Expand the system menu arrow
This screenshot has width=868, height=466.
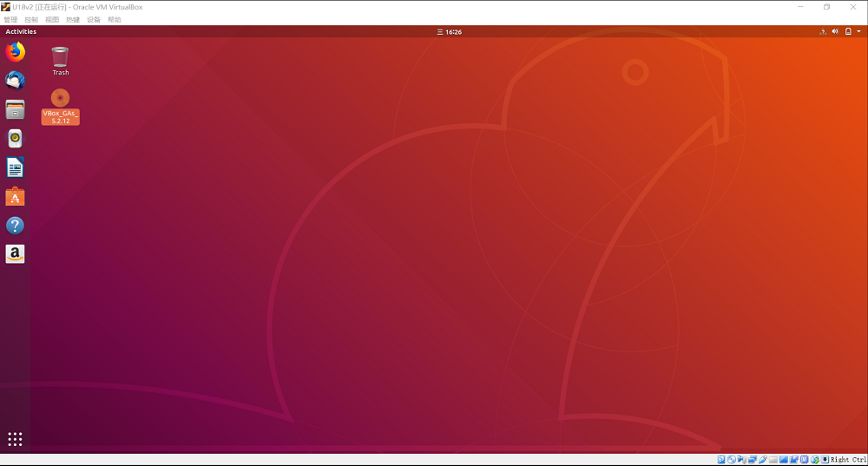click(858, 31)
